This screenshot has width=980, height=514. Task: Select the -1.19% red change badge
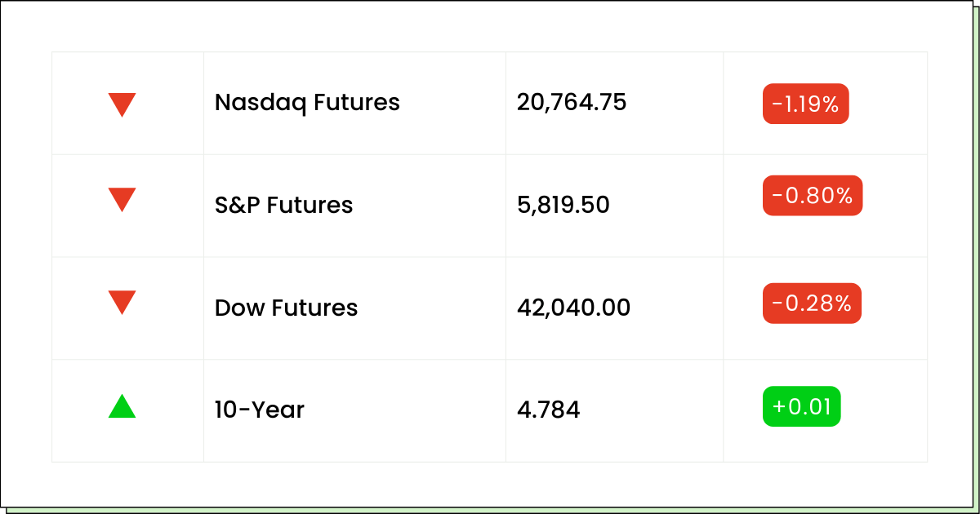click(x=806, y=104)
